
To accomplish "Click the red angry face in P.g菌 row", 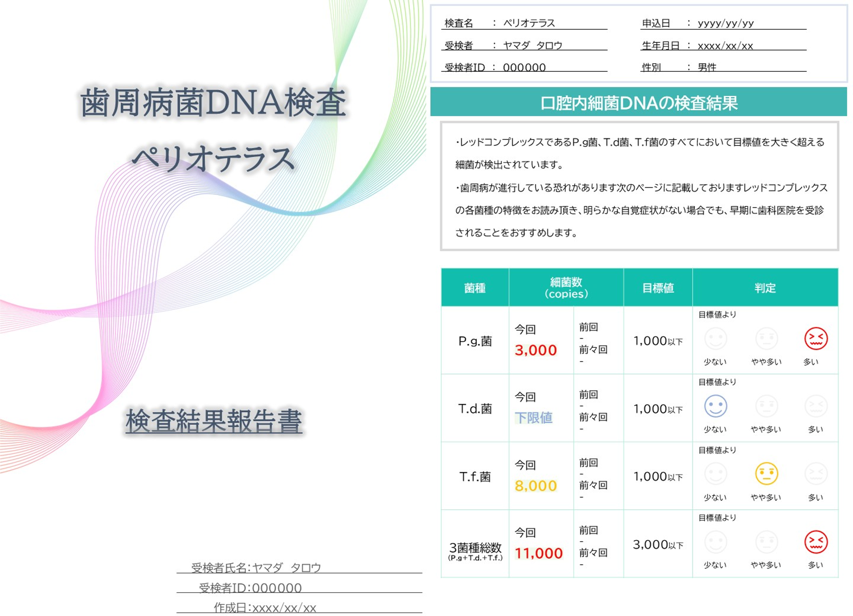I will [815, 339].
